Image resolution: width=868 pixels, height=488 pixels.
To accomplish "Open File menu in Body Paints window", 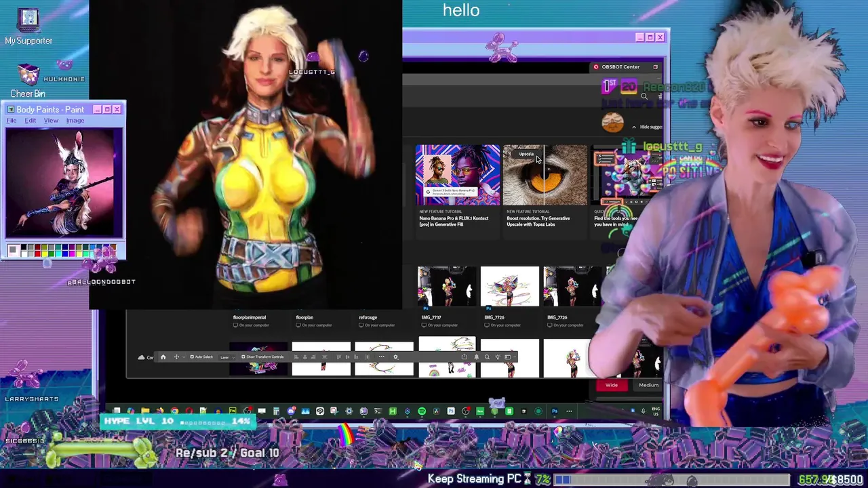I will [x=12, y=121].
